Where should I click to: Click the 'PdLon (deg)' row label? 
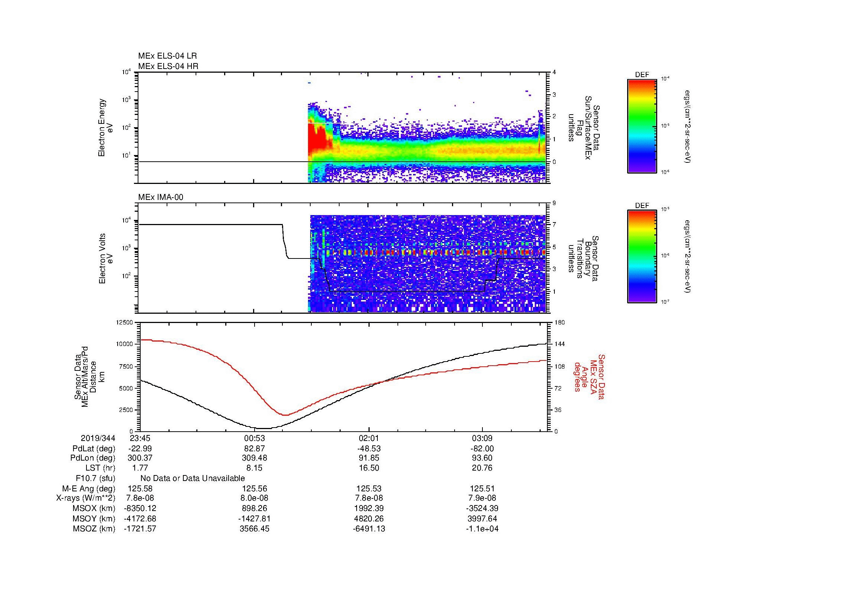click(x=93, y=458)
